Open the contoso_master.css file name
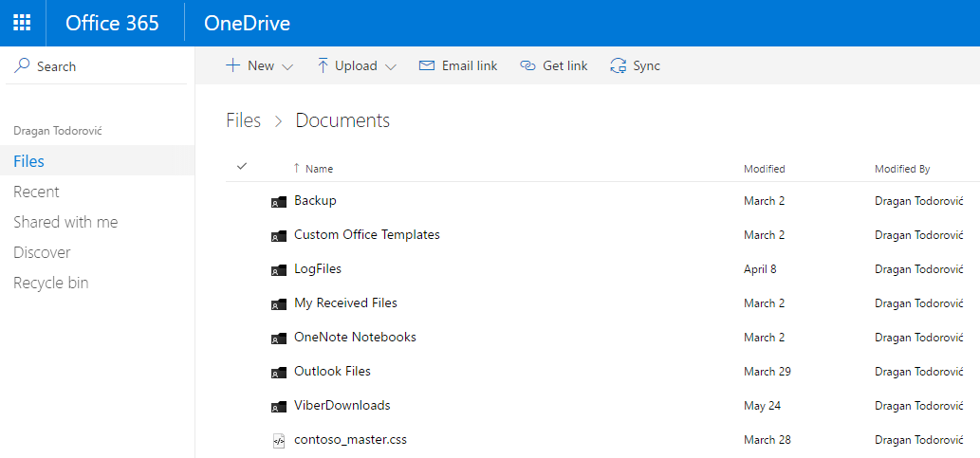Viewport: 980px width, 458px height. 351,439
